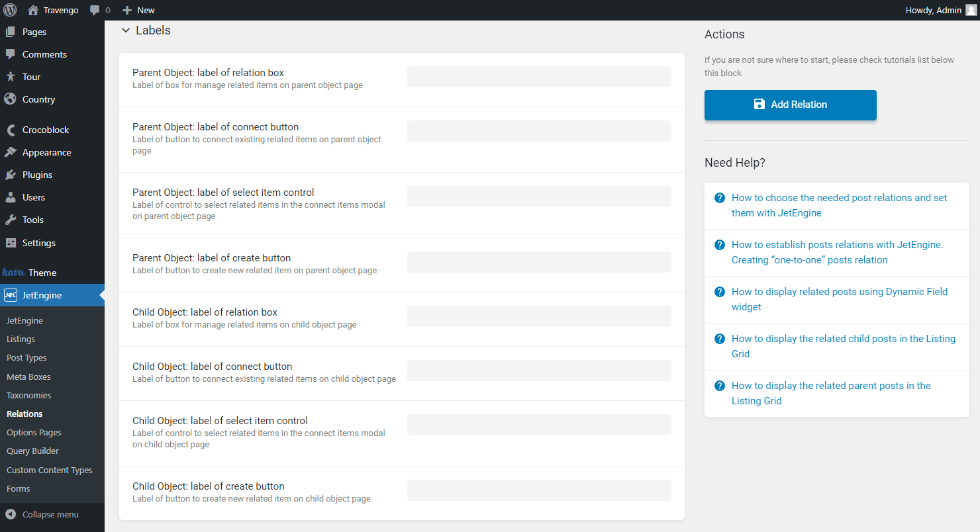Click the Add Relation button

pos(791,105)
